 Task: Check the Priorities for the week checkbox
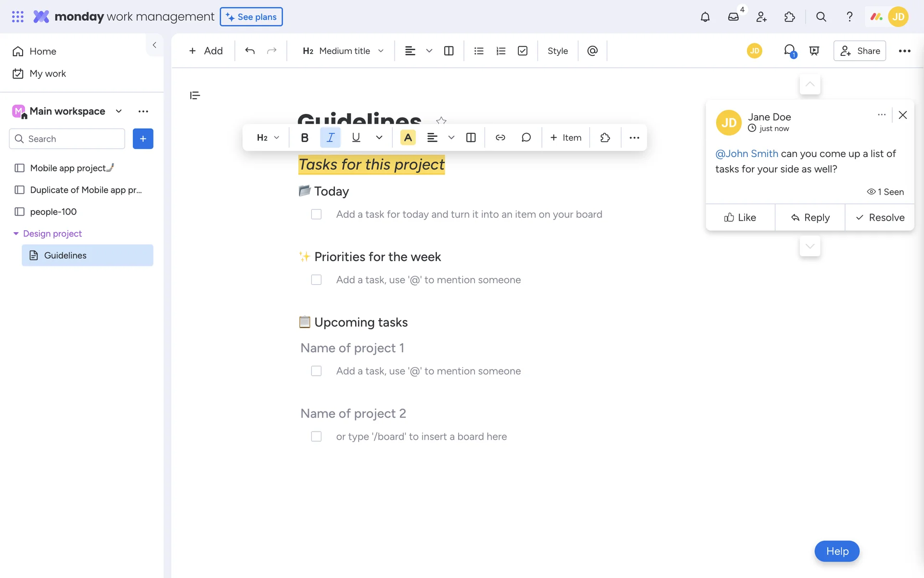(316, 280)
